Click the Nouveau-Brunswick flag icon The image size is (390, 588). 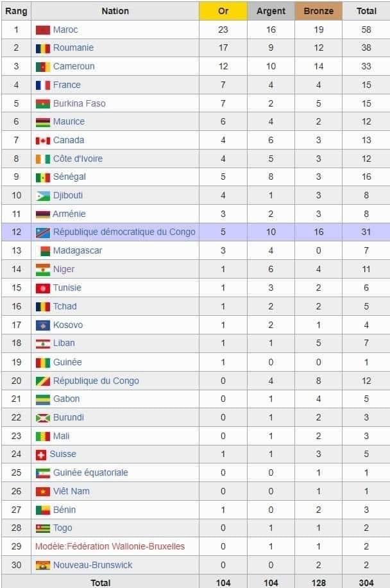pyautogui.click(x=43, y=565)
